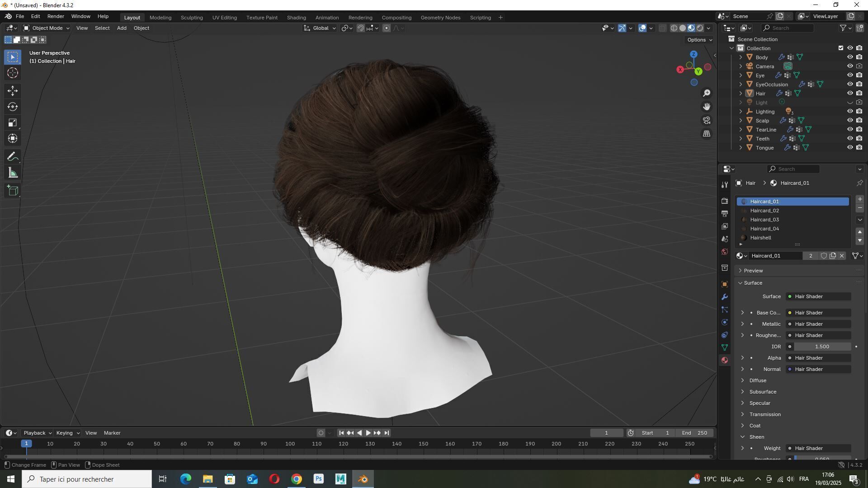Click the current frame number field

coord(606,433)
